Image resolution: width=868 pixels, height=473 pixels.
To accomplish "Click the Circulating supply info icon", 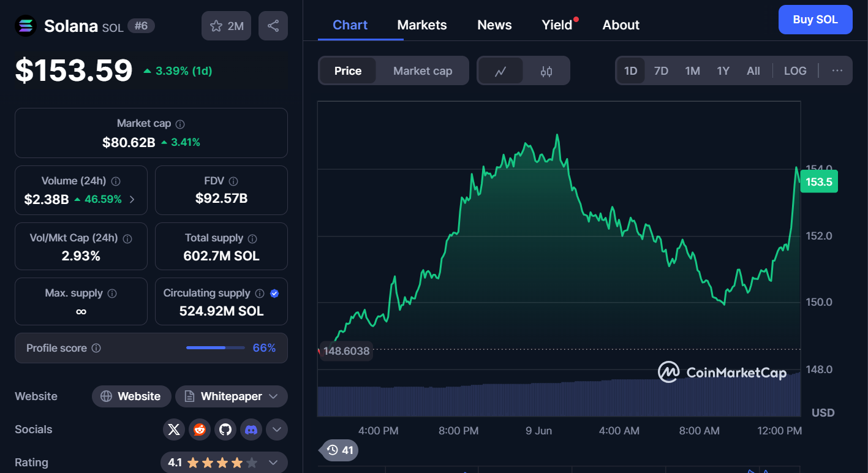I will pyautogui.click(x=260, y=293).
